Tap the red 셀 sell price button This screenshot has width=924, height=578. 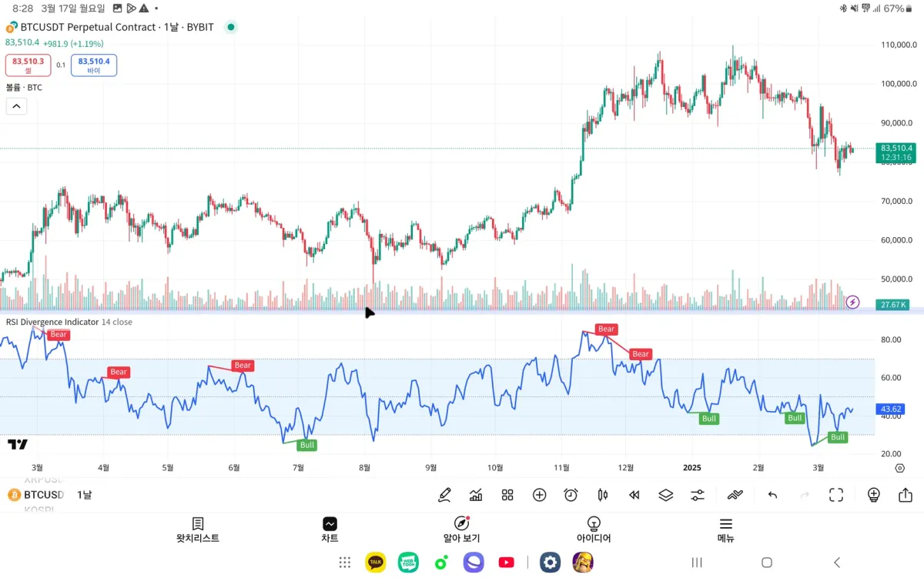coord(28,65)
